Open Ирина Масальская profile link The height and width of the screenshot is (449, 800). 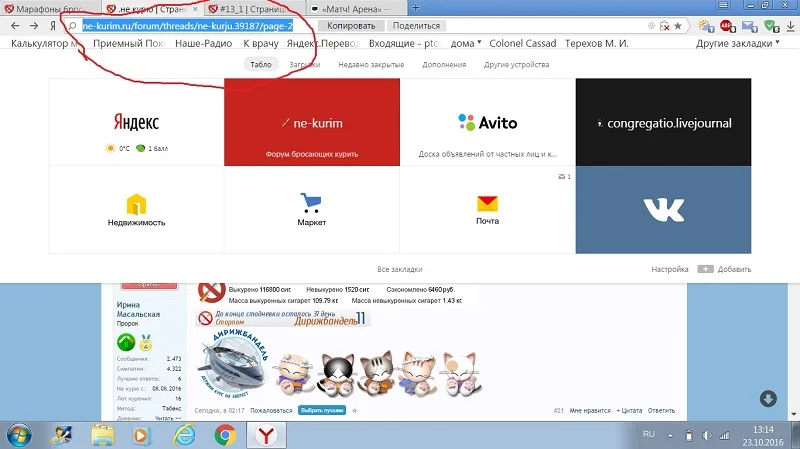138,309
